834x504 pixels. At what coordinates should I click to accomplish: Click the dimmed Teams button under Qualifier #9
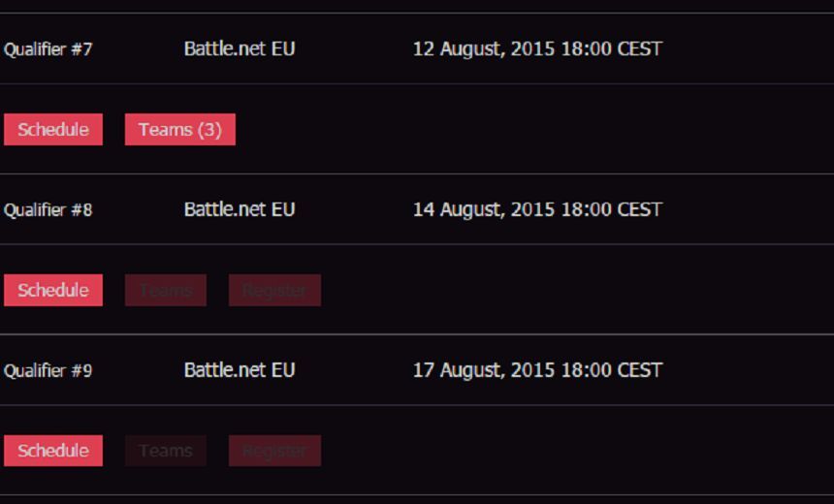pos(165,451)
